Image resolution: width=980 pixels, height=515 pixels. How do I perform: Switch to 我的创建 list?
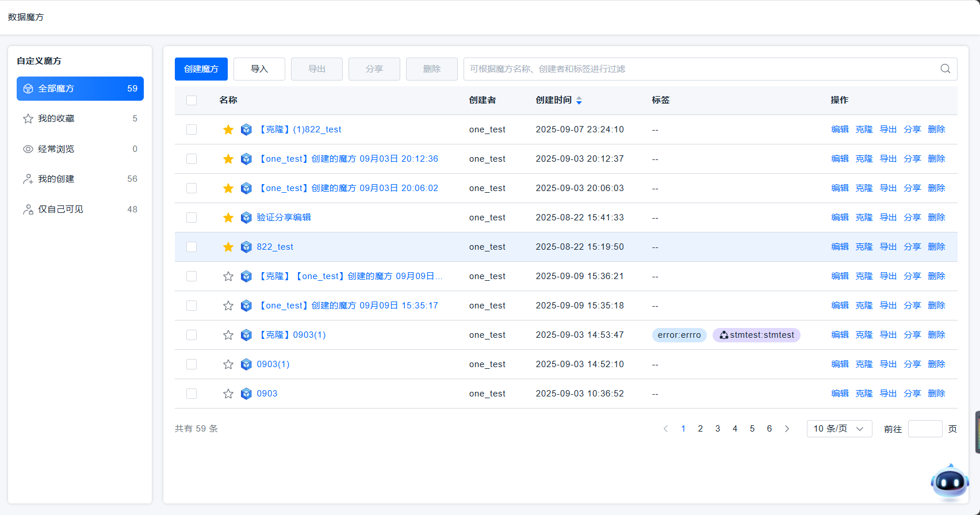(56, 179)
